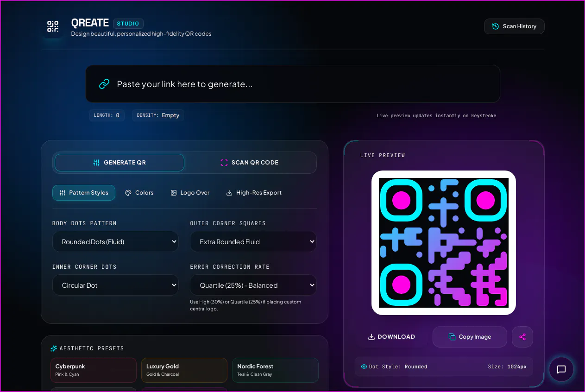Click the sliders icon in Pattern Styles tab
This screenshot has width=585, height=392.
pyautogui.click(x=63, y=193)
